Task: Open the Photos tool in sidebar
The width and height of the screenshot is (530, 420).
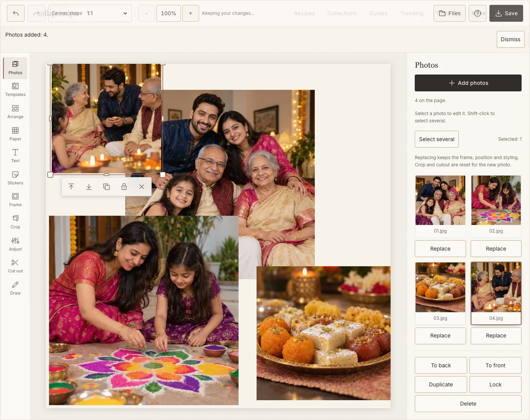Action: tap(15, 68)
